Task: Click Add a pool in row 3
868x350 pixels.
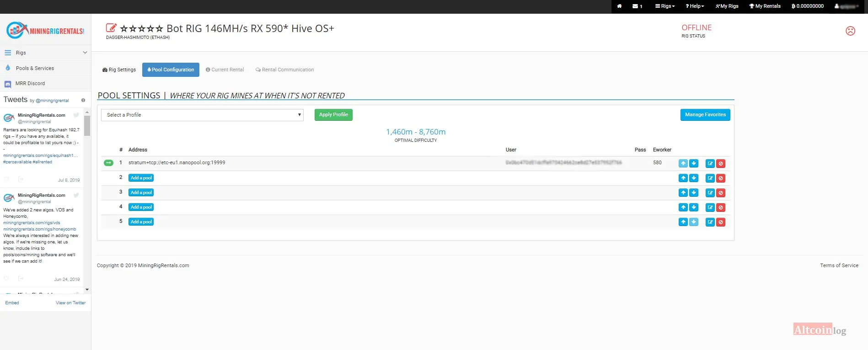Action: pos(141,193)
